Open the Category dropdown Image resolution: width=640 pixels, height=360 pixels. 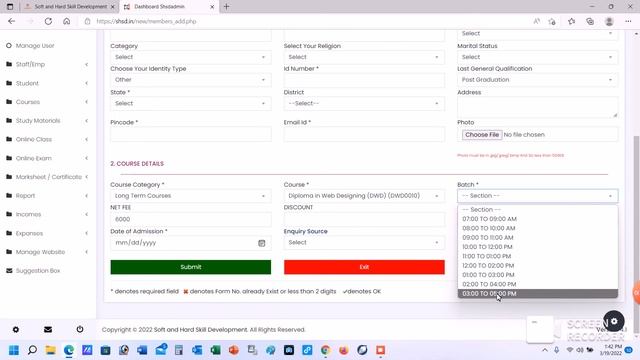tap(191, 57)
